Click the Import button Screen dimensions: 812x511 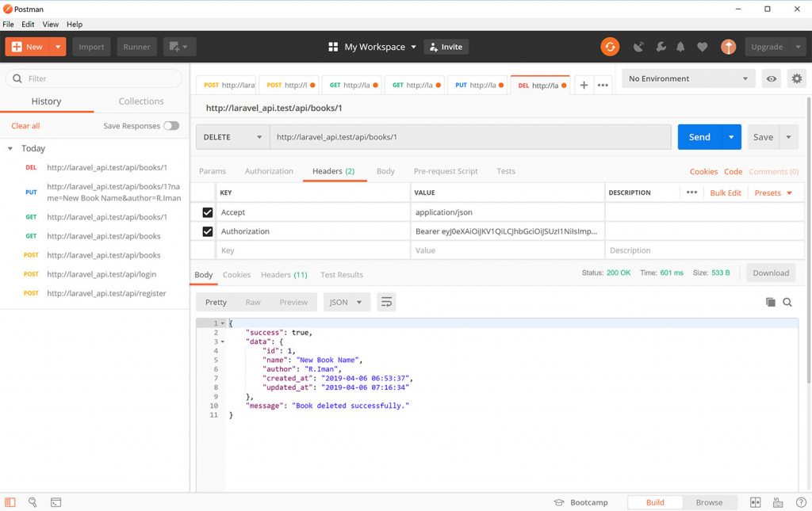click(x=91, y=47)
